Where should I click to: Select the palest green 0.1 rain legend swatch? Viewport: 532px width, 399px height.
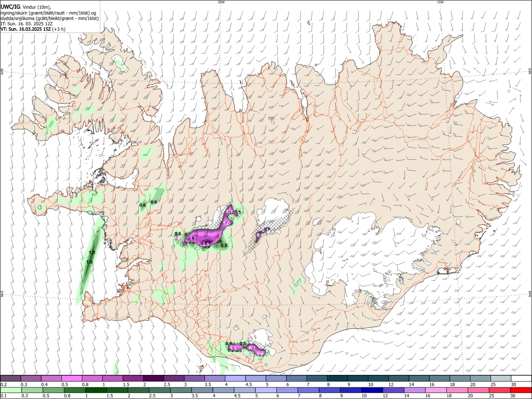[11, 390]
